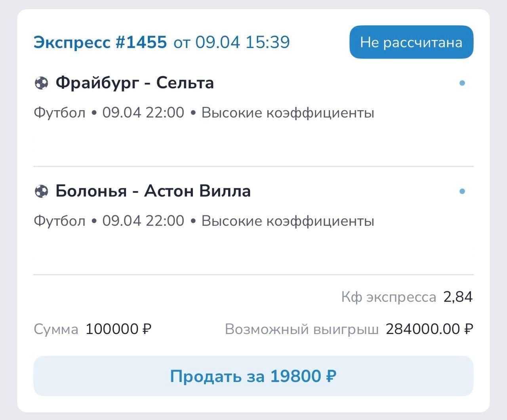Screen dimensions: 507x420
Task: Click the 09.04 22:00 time under Болонья - Астон Вилла
Action: (143, 221)
